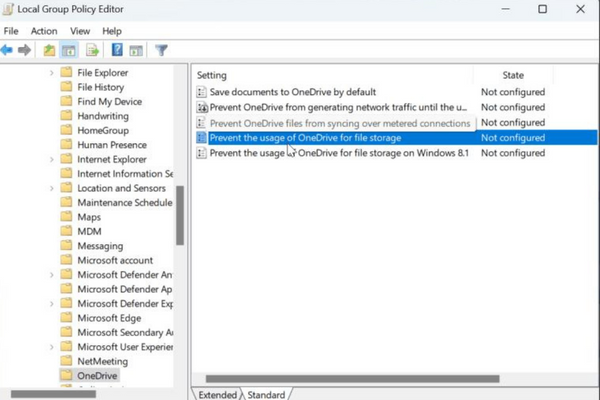Click Not configured state of Windows 8.1 row
The width and height of the screenshot is (600, 400).
coord(513,153)
